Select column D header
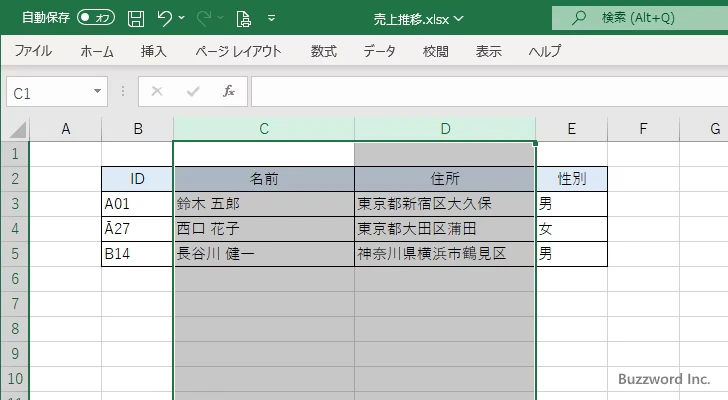 (x=445, y=129)
